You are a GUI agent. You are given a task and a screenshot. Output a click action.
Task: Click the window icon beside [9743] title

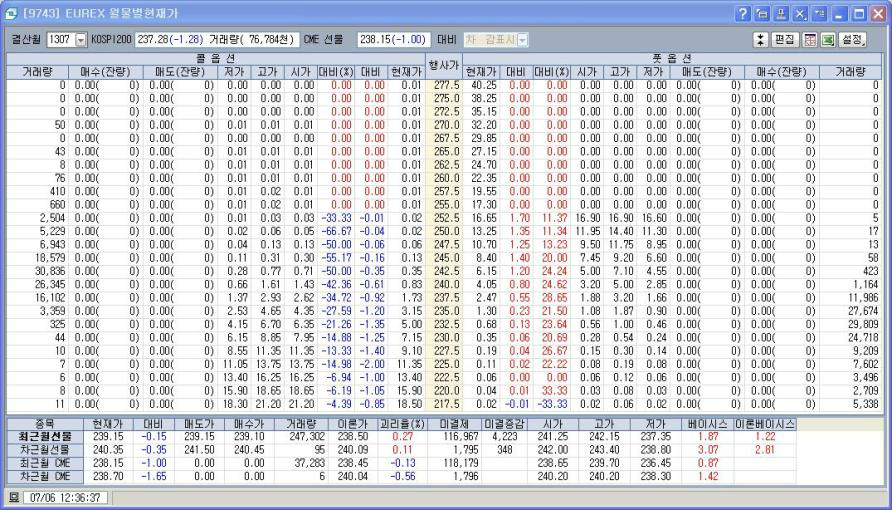click(x=10, y=9)
